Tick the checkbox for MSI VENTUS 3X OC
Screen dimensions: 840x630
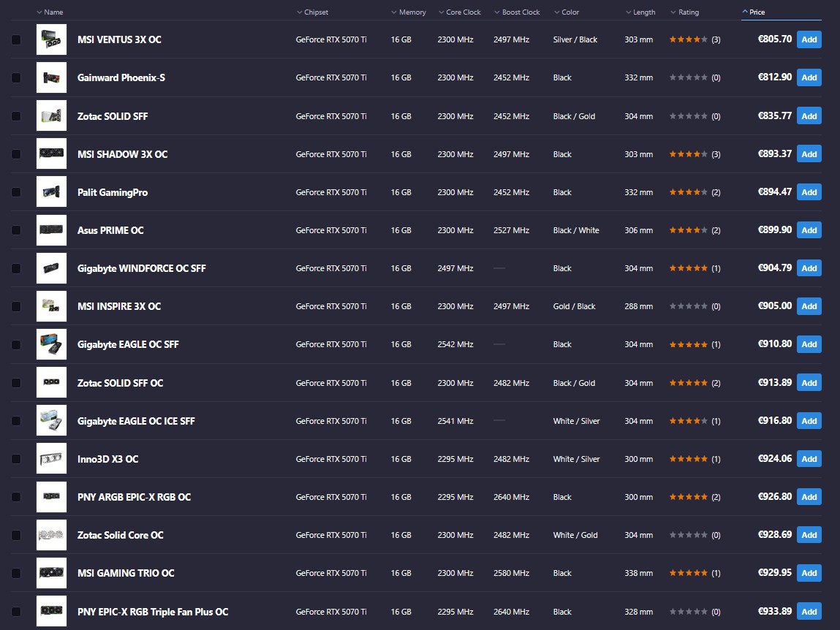[16, 39]
